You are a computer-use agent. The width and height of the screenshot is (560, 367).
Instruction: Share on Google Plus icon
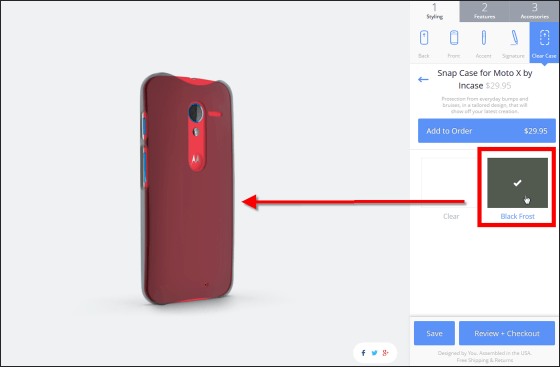coord(385,353)
